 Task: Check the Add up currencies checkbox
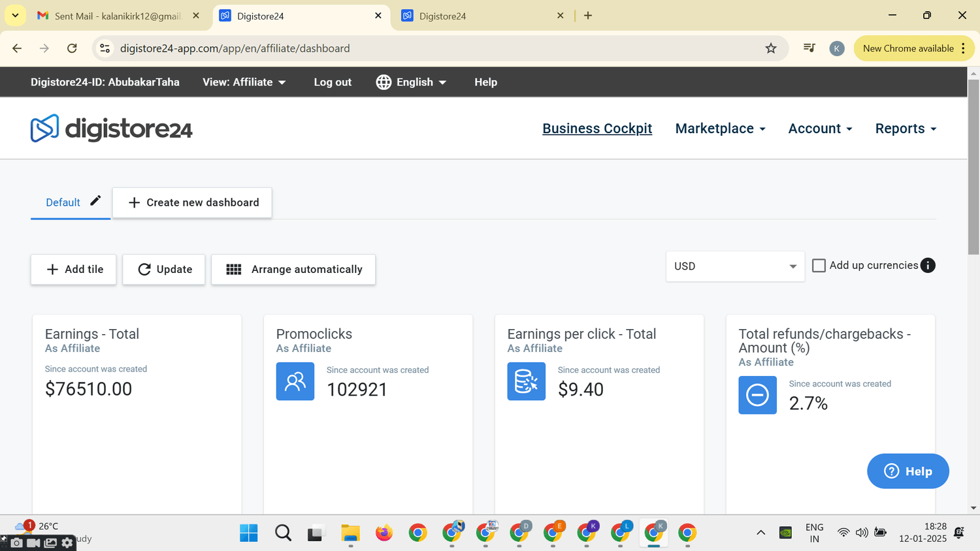(x=819, y=265)
